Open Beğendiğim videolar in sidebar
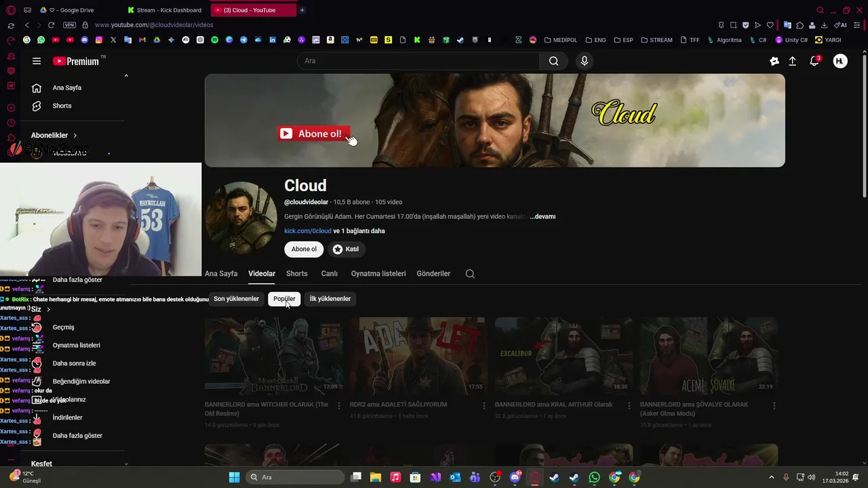This screenshot has height=488, width=868. click(x=81, y=382)
